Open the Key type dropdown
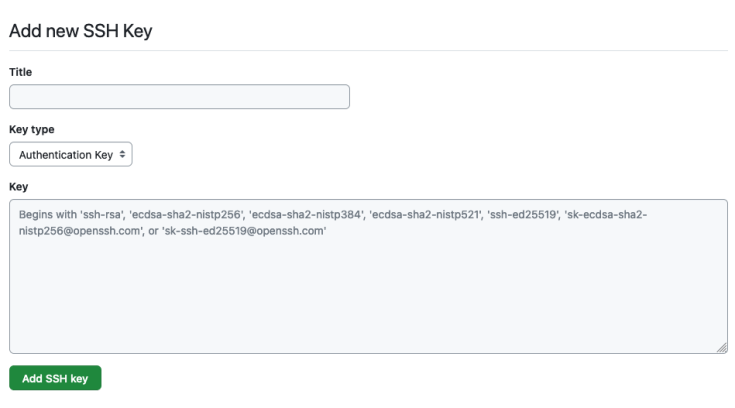This screenshot has width=735, height=408. [71, 155]
